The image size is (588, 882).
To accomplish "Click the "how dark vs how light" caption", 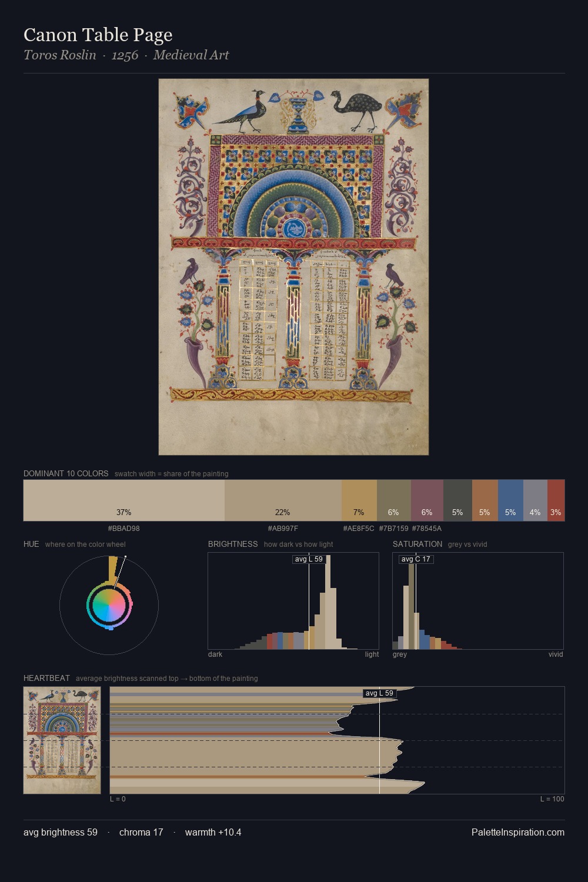I will [x=299, y=544].
